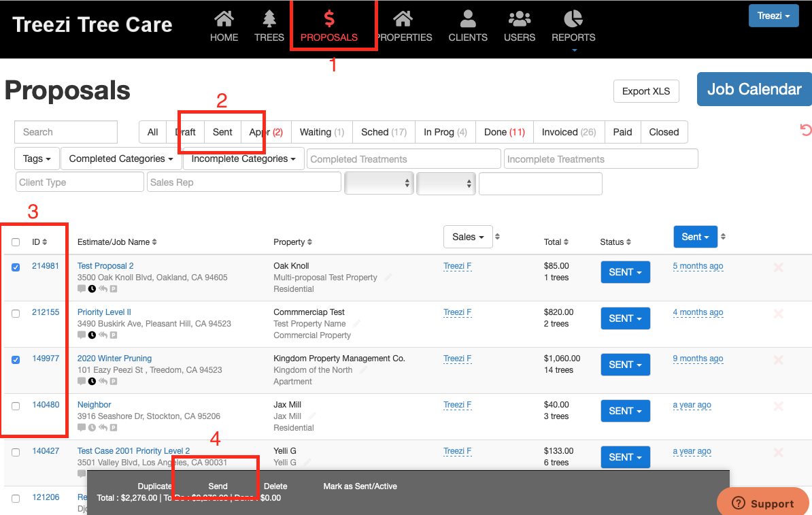Viewport: 812px width, 515px height.
Task: Click the red reset filters arrow icon
Action: tap(805, 130)
